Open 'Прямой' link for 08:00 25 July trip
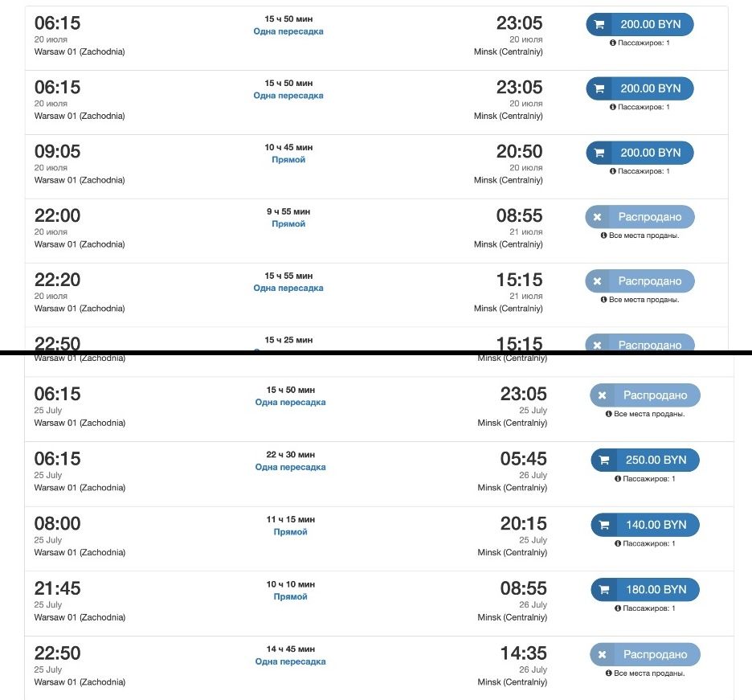The image size is (752, 700). coord(290,532)
